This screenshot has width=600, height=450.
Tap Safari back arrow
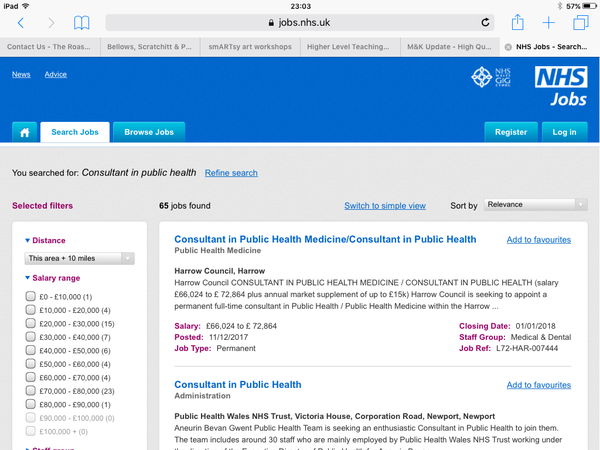click(x=21, y=23)
